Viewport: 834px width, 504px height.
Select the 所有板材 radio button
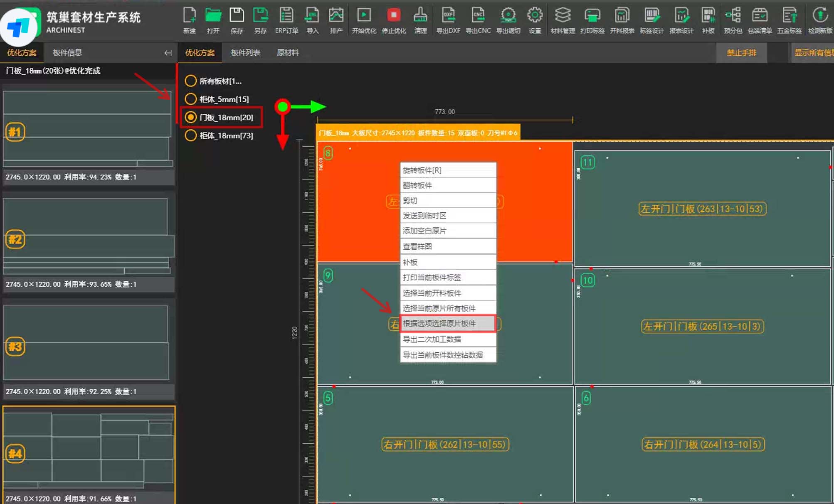click(191, 81)
